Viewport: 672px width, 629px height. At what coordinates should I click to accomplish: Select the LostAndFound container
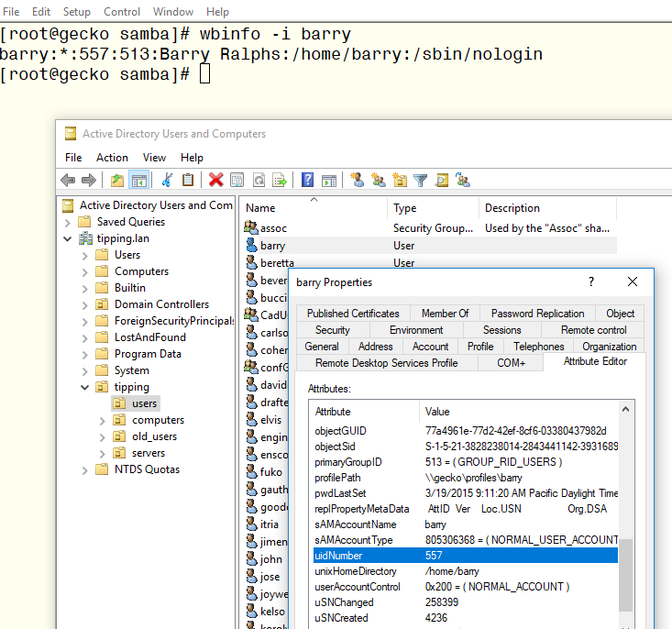click(x=150, y=337)
